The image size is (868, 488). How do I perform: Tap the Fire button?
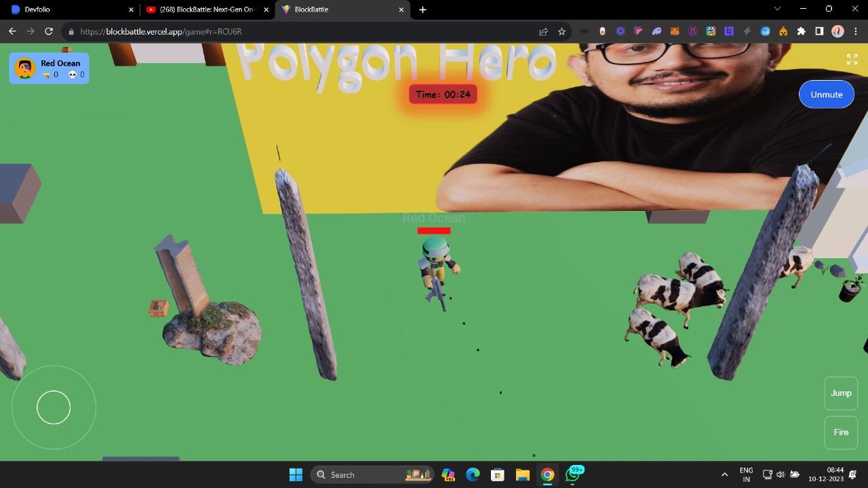[841, 432]
